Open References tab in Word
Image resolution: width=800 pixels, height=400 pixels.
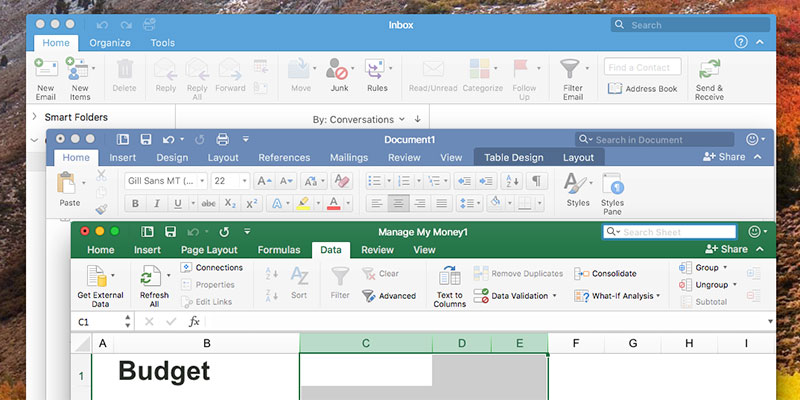point(284,158)
